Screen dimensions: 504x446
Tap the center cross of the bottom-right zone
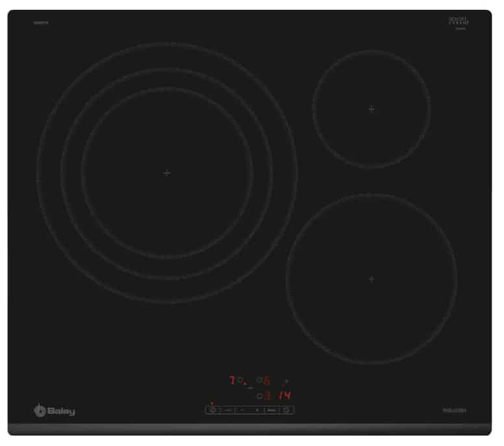[372, 279]
